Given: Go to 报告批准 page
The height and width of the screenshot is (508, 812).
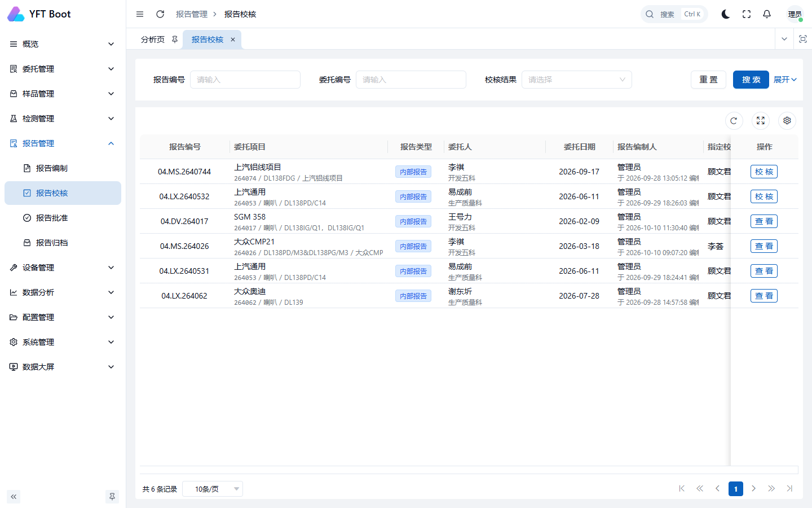Looking at the screenshot, I should (63, 218).
